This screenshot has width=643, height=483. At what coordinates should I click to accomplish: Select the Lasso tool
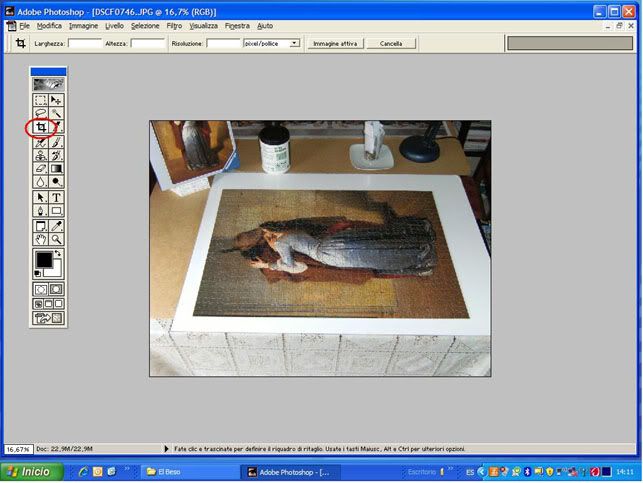point(41,113)
